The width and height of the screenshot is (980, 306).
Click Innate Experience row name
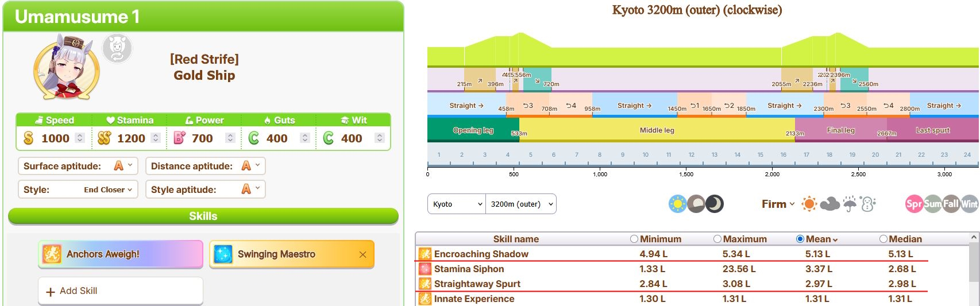point(474,299)
